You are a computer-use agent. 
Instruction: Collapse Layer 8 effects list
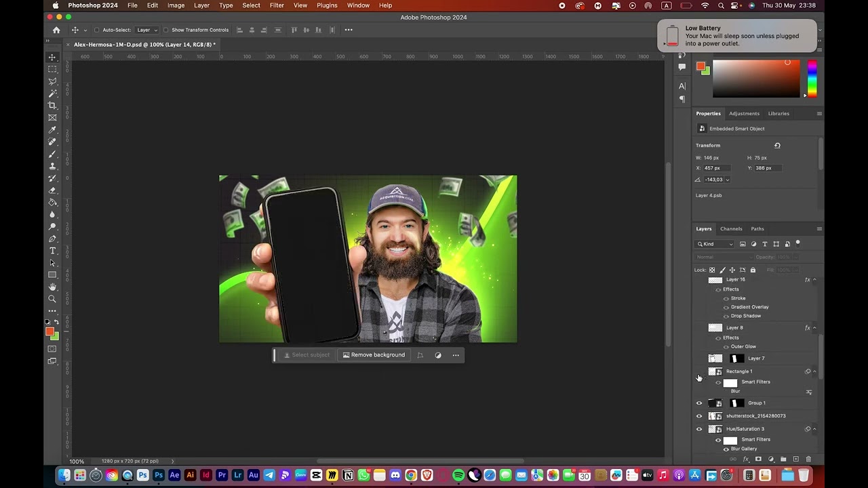click(x=814, y=328)
